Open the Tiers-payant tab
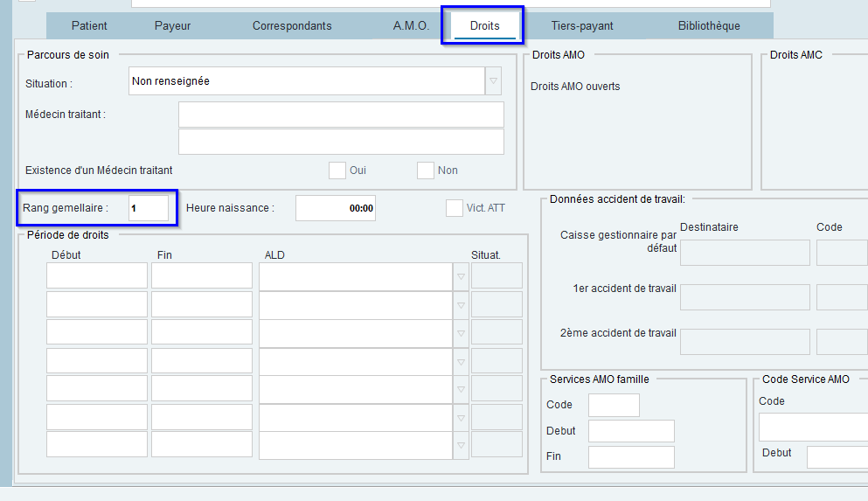 [x=582, y=26]
